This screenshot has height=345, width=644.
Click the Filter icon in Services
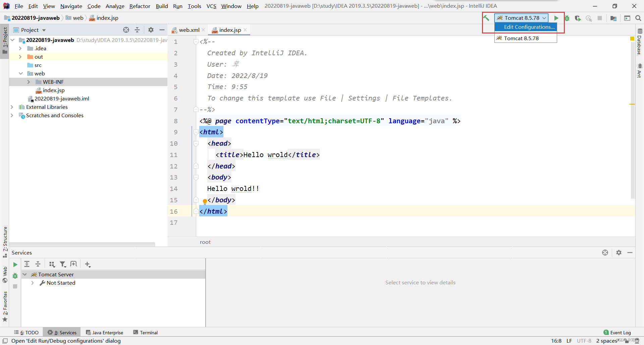(x=63, y=264)
